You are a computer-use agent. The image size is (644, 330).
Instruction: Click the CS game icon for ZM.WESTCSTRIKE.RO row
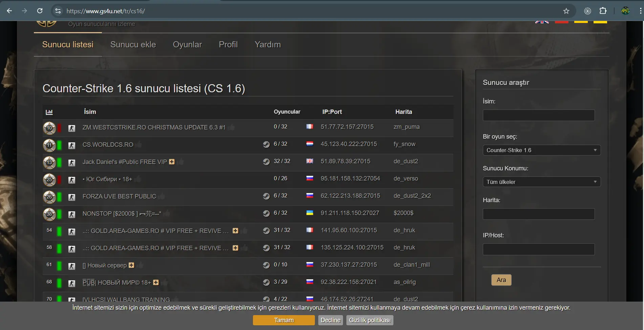click(72, 128)
